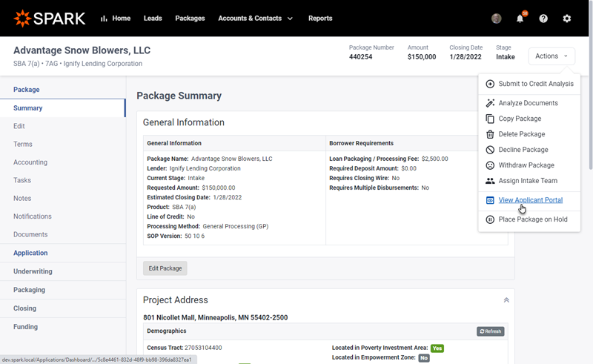Click the Assign Intake Team people icon
Screen dimensions: 593x364
click(x=490, y=180)
